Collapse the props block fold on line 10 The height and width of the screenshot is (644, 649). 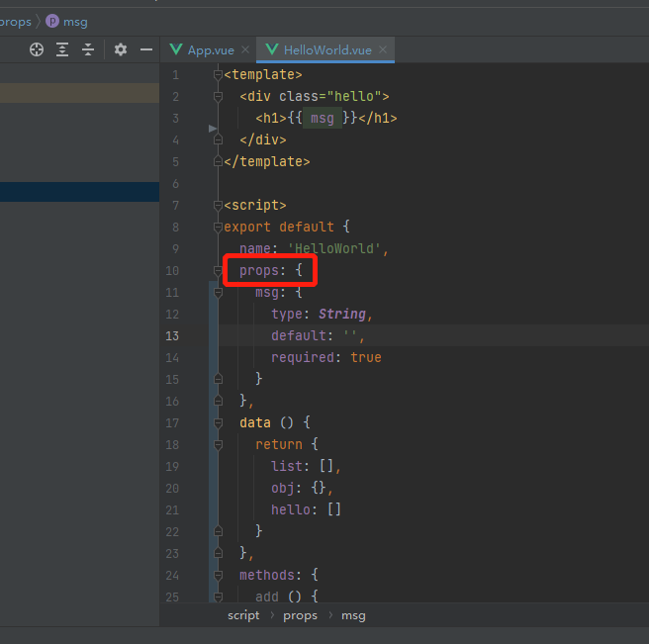[218, 271]
